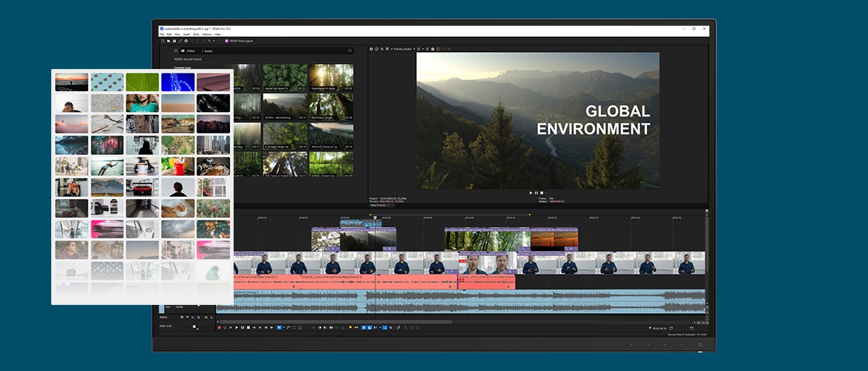Image resolution: width=868 pixels, height=371 pixels.
Task: Open the Video content type dropdown
Action: tap(190, 50)
